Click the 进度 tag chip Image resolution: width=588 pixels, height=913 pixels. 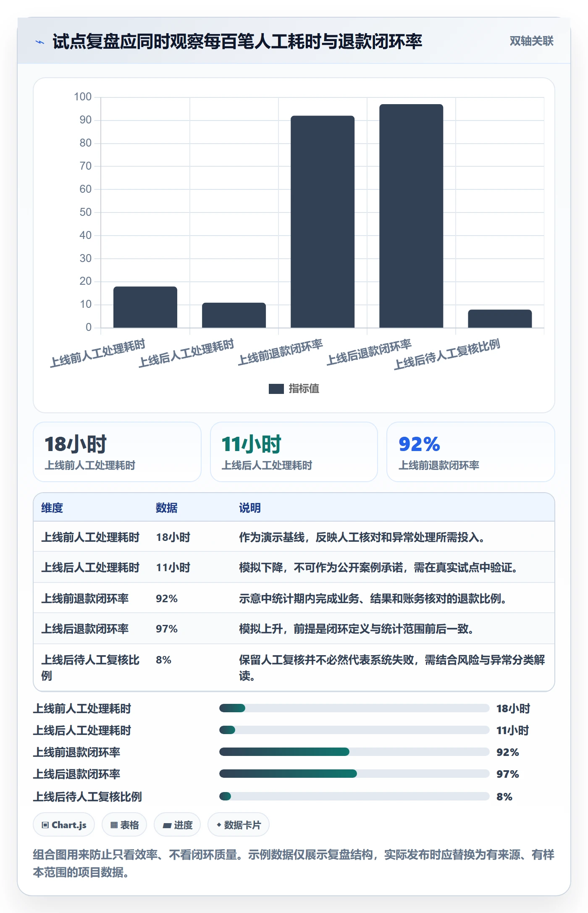pyautogui.click(x=177, y=825)
